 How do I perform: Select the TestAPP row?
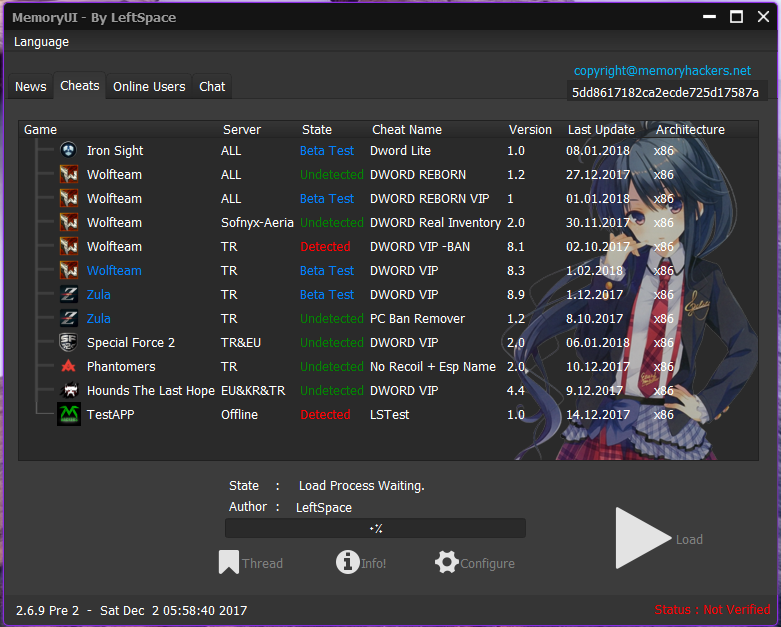pos(389,414)
